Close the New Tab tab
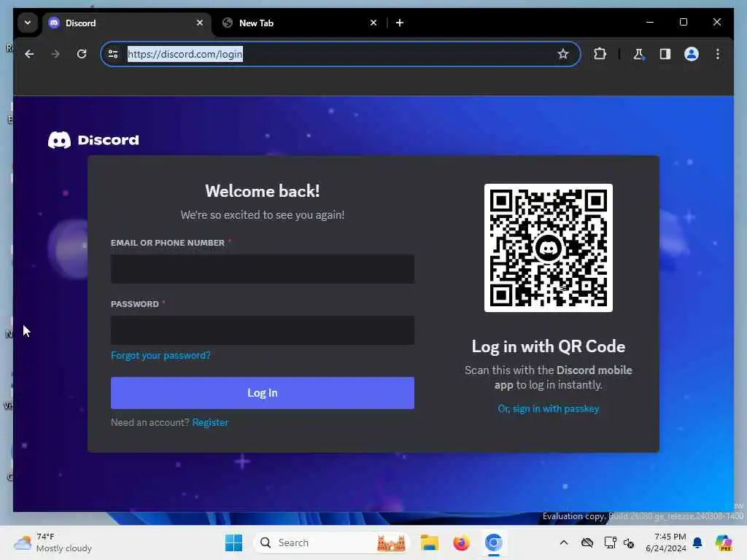The width and height of the screenshot is (747, 560). click(x=373, y=23)
